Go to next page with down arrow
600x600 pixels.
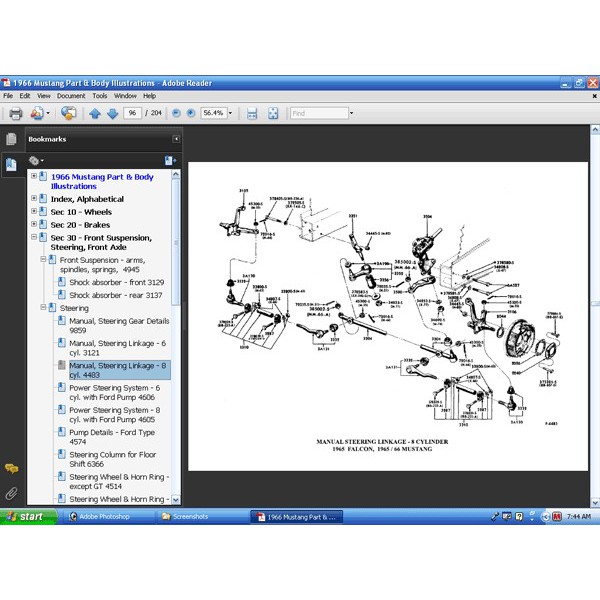112,113
